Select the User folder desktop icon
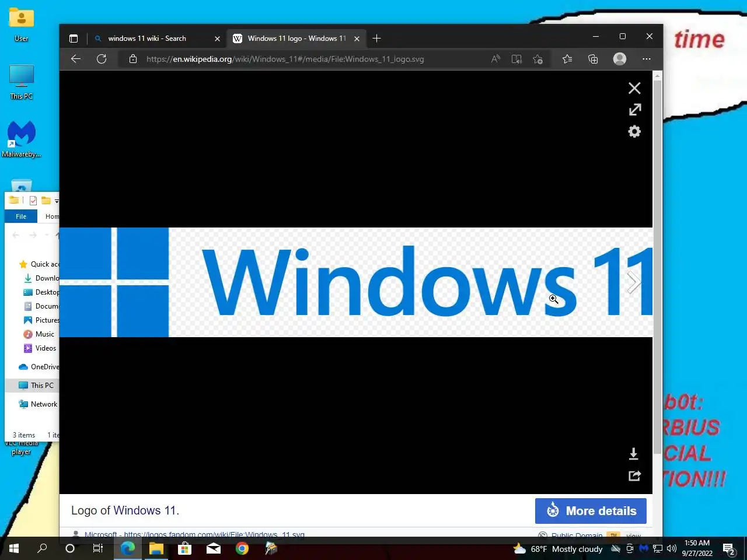 coord(22,24)
